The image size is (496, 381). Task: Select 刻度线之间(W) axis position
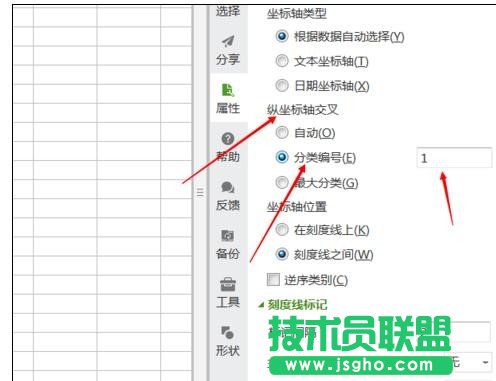click(x=282, y=254)
